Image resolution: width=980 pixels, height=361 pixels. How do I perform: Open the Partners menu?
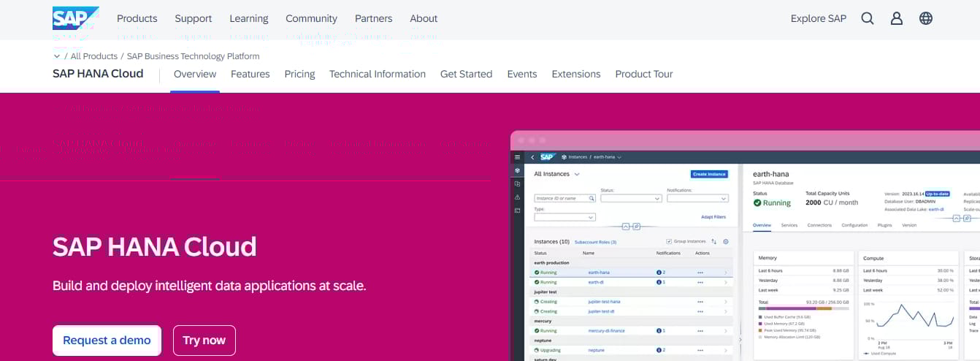pyautogui.click(x=374, y=18)
